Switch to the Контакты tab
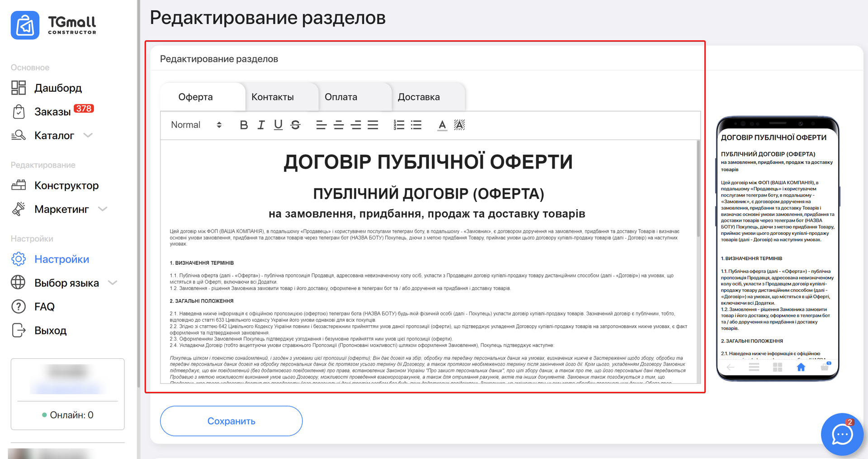Image resolution: width=868 pixels, height=459 pixels. pyautogui.click(x=273, y=97)
